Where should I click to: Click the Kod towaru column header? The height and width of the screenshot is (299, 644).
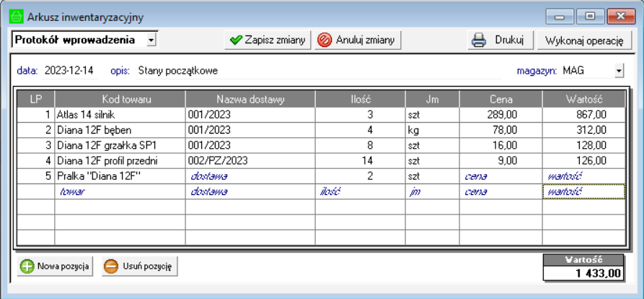pos(120,98)
